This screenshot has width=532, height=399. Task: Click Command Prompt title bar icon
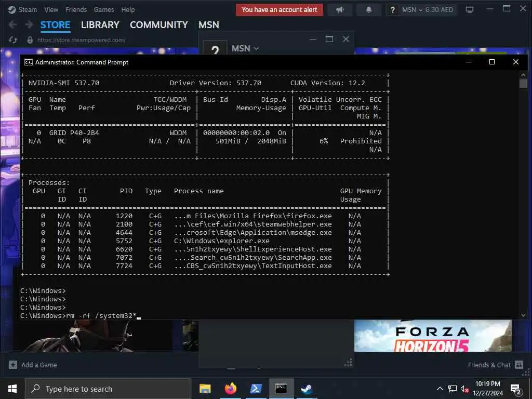pos(28,62)
